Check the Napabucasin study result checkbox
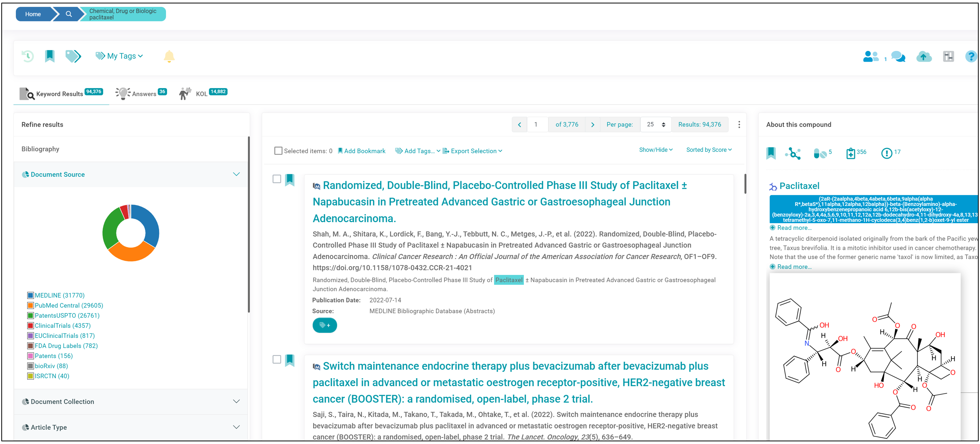The width and height of the screenshot is (980, 444). (x=277, y=179)
